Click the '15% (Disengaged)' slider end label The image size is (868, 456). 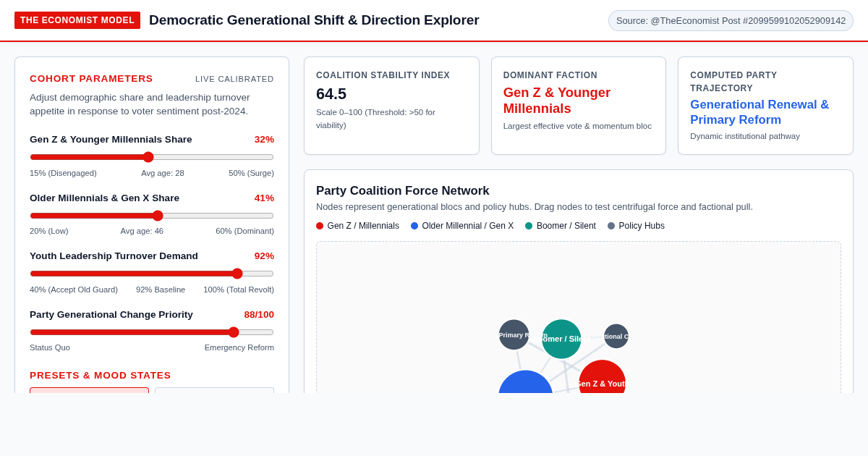point(63,173)
